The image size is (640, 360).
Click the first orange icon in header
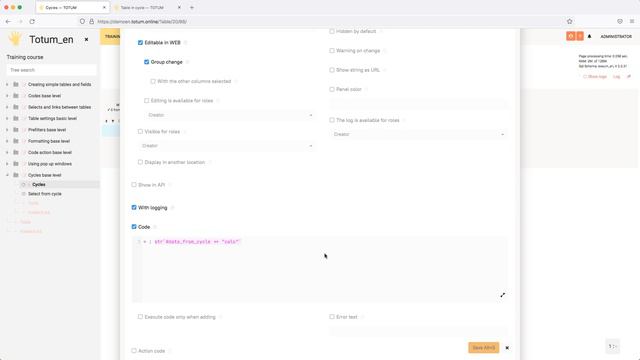[571, 36]
